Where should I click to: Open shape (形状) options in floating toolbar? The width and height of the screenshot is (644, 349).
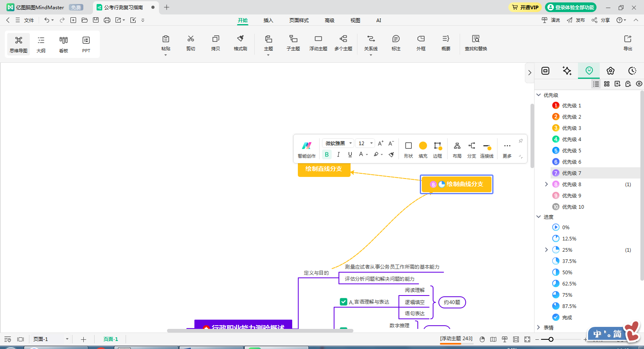(x=409, y=150)
